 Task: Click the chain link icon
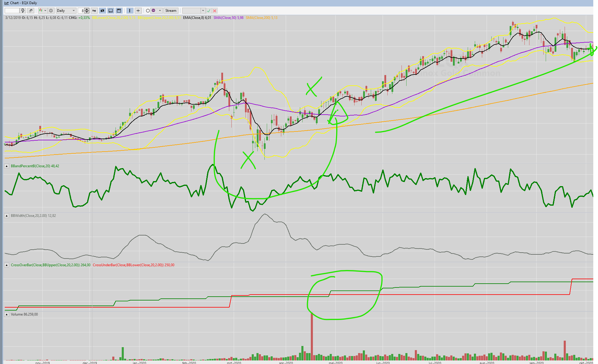[x=31, y=11]
